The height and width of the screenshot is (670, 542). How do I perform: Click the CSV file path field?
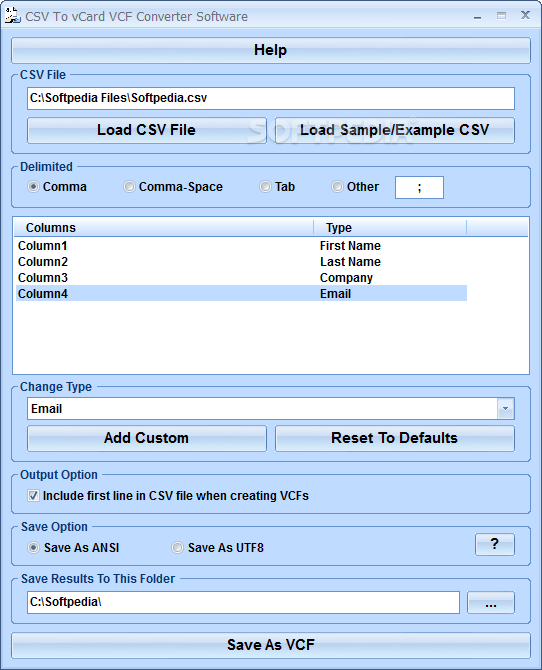point(271,98)
